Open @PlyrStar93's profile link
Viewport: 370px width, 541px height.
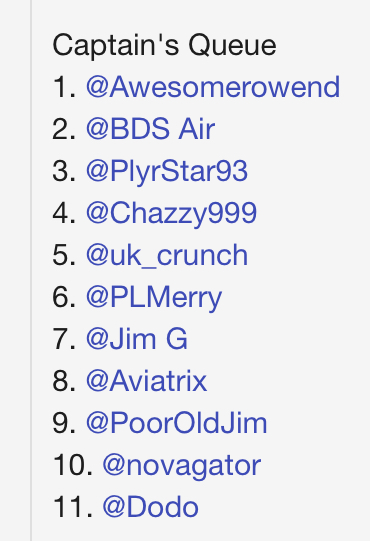pos(167,171)
